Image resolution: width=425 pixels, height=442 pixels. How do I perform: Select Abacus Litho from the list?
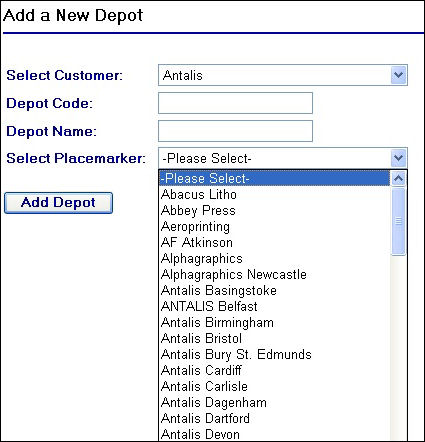[x=274, y=194]
